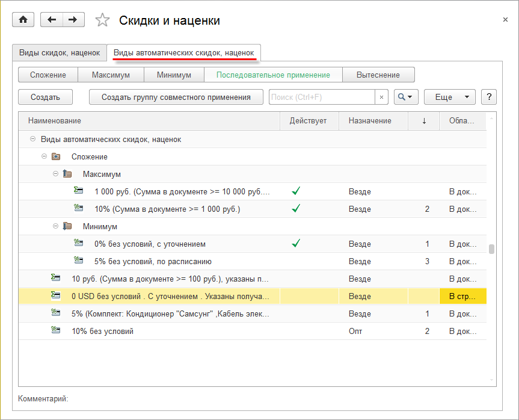Go back with the left arrow

point(52,20)
